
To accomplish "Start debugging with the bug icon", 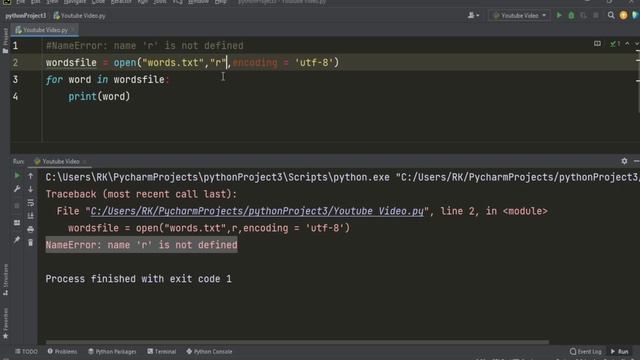I will (x=571, y=16).
